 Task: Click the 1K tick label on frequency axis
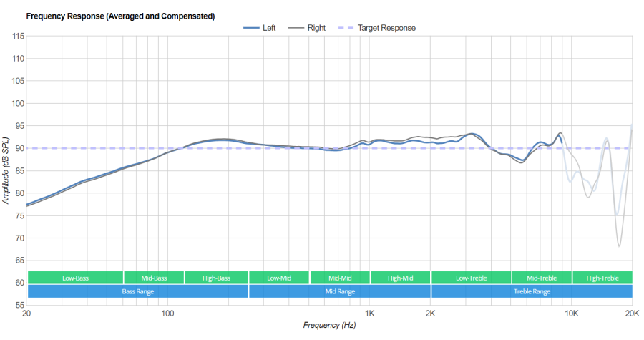point(370,313)
